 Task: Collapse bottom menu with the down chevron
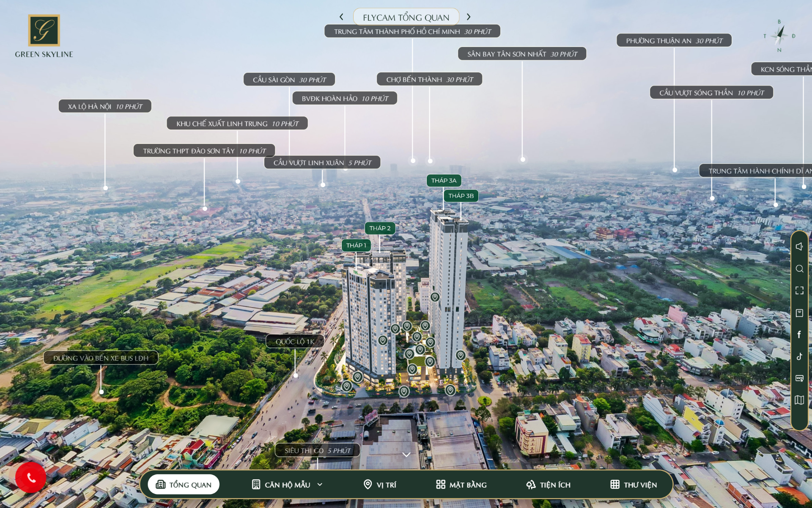click(x=406, y=455)
